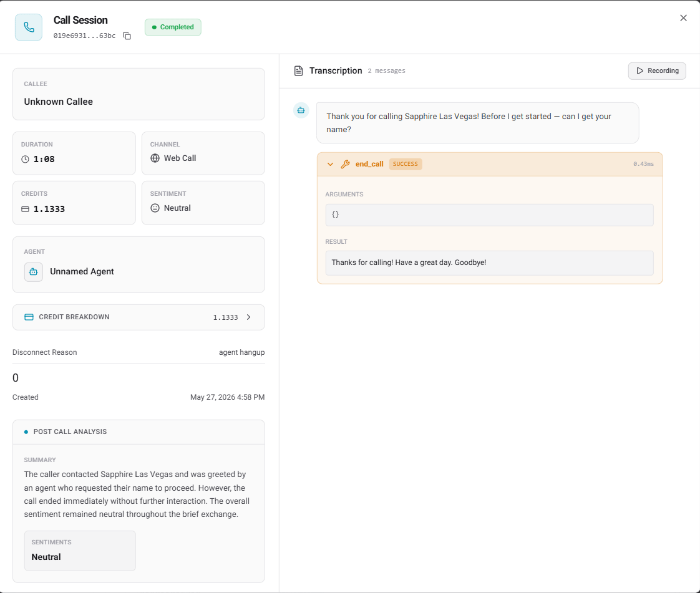Click the post call summary paragraph
The height and width of the screenshot is (593, 700).
tap(137, 494)
